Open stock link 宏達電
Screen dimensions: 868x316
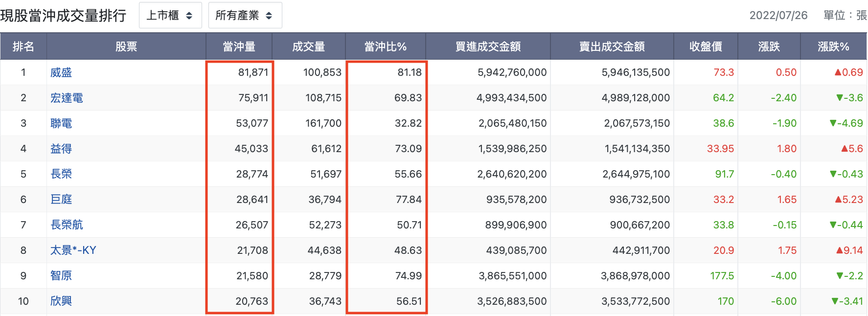click(67, 98)
